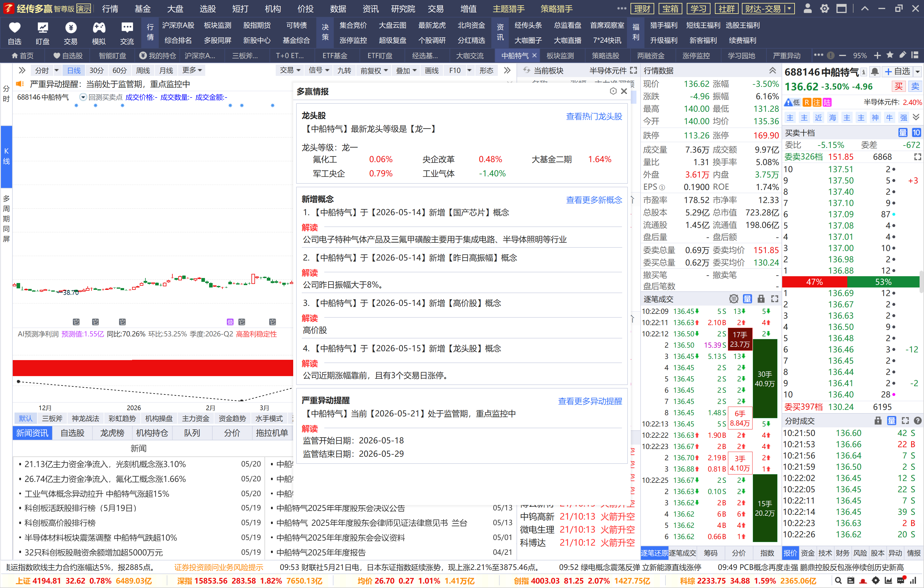
Task: Maximize 逐笔成交 panel with fullscreen icon
Action: tap(774, 299)
